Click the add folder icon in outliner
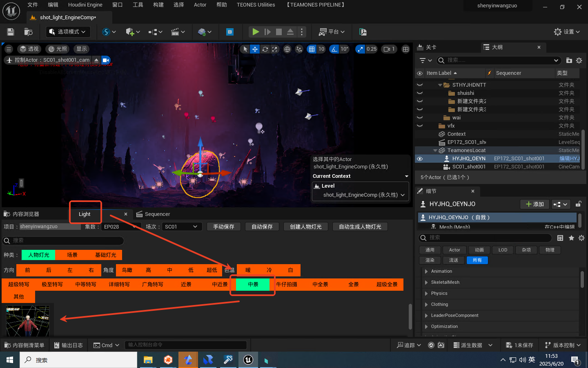The image size is (588, 368). pos(569,61)
